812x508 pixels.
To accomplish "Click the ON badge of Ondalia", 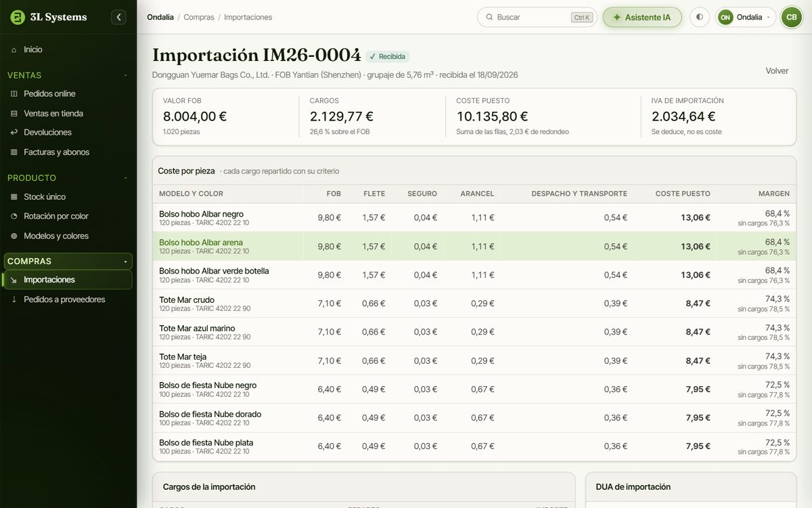I will [x=725, y=17].
